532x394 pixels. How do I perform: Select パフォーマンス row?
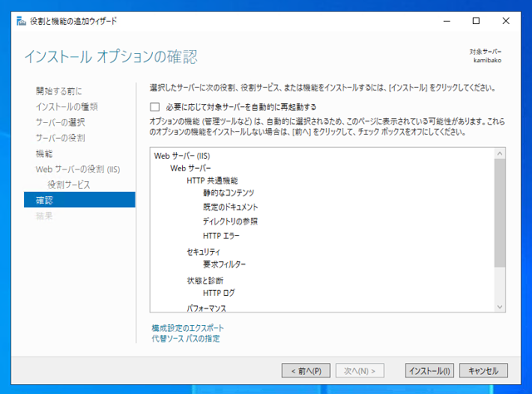click(206, 308)
